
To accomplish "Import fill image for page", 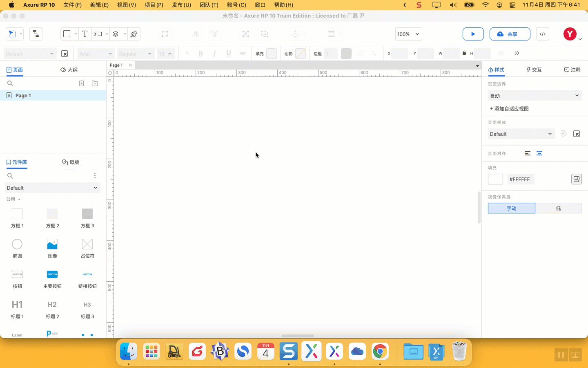I will (577, 179).
